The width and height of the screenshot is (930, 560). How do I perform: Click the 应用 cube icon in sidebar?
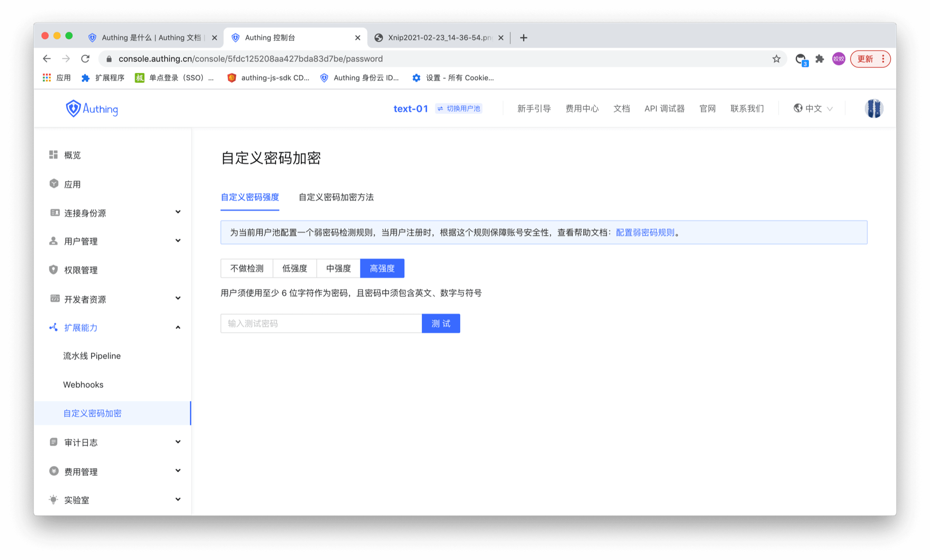click(x=54, y=184)
